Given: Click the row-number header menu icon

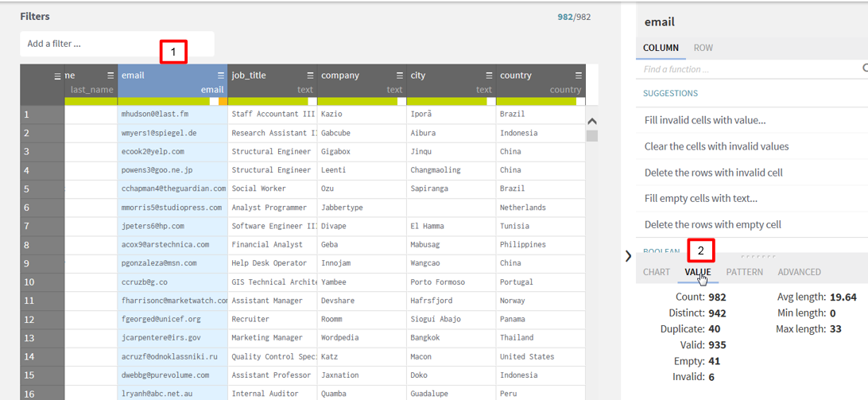Looking at the screenshot, I should [57, 76].
